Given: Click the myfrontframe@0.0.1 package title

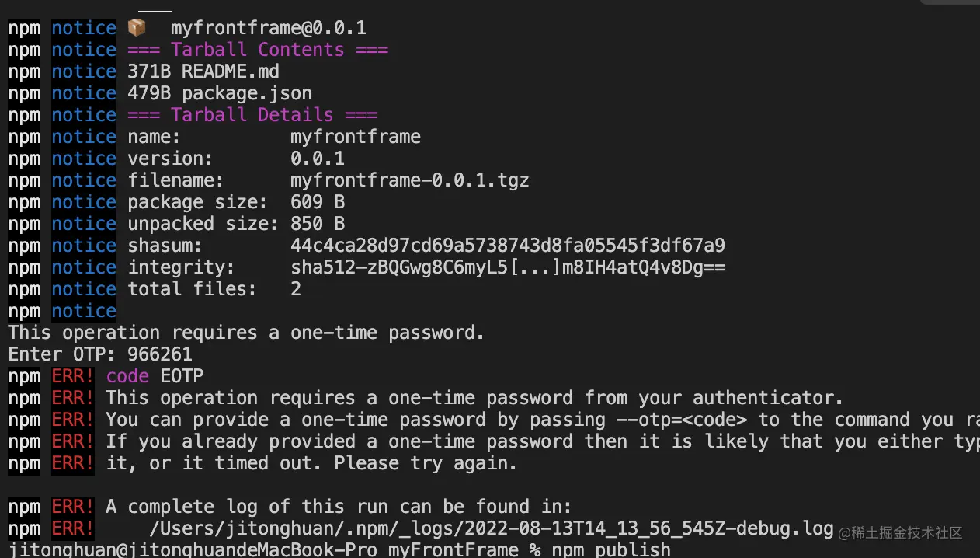Looking at the screenshot, I should 269,28.
